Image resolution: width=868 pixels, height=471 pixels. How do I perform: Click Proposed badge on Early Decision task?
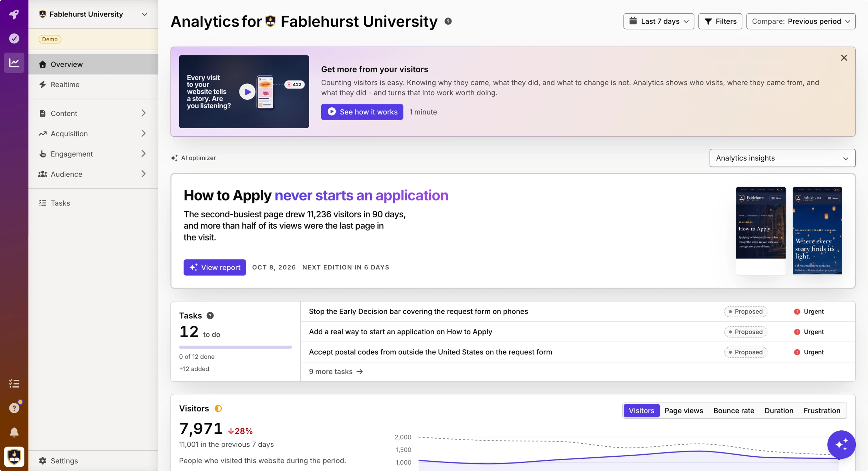point(746,311)
